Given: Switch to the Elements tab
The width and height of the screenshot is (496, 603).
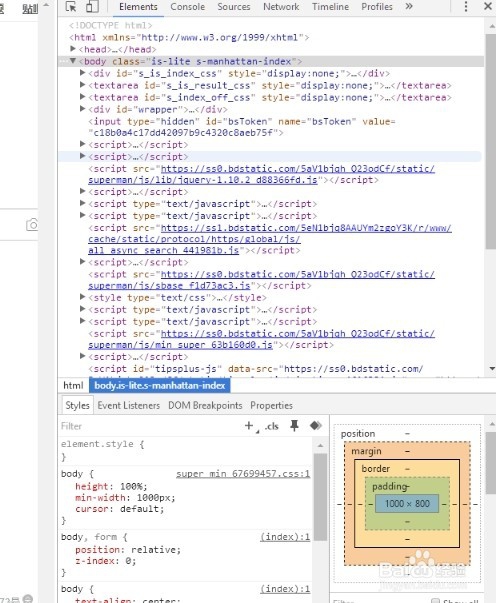Looking at the screenshot, I should [138, 7].
